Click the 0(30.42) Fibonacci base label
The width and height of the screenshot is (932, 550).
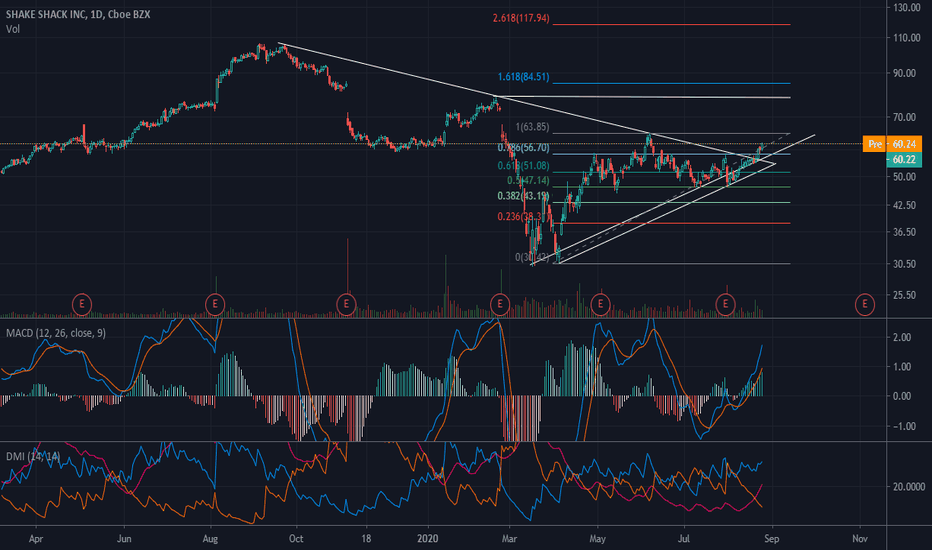point(532,257)
